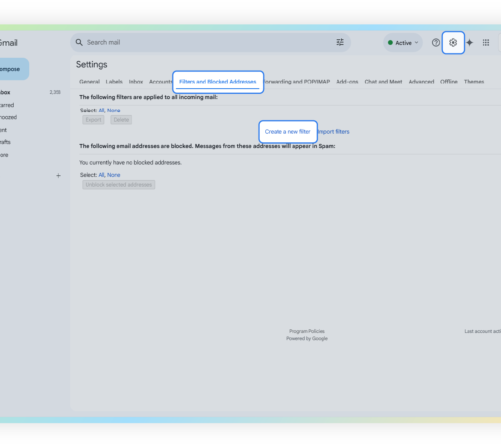Open the Settings gear icon
This screenshot has width=501, height=448.
point(453,43)
